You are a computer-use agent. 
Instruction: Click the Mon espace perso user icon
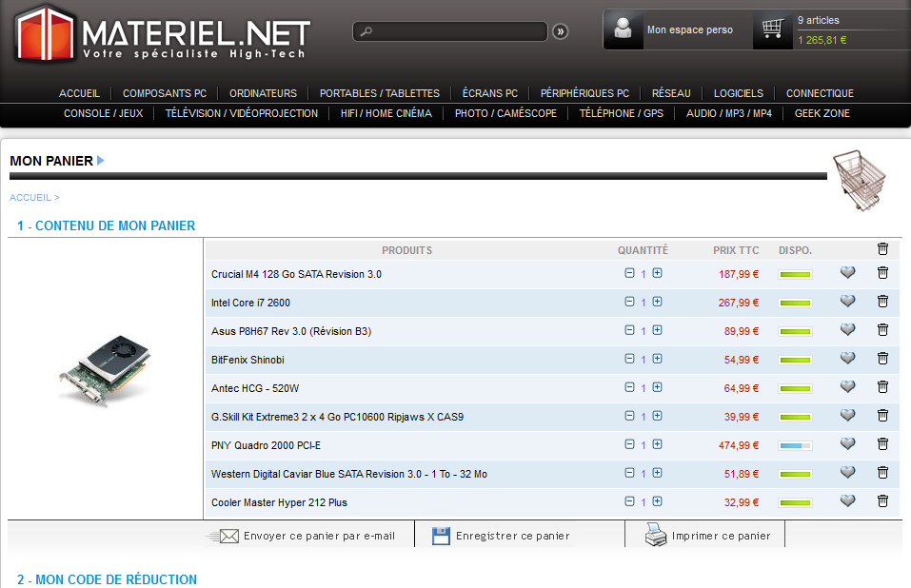624,29
